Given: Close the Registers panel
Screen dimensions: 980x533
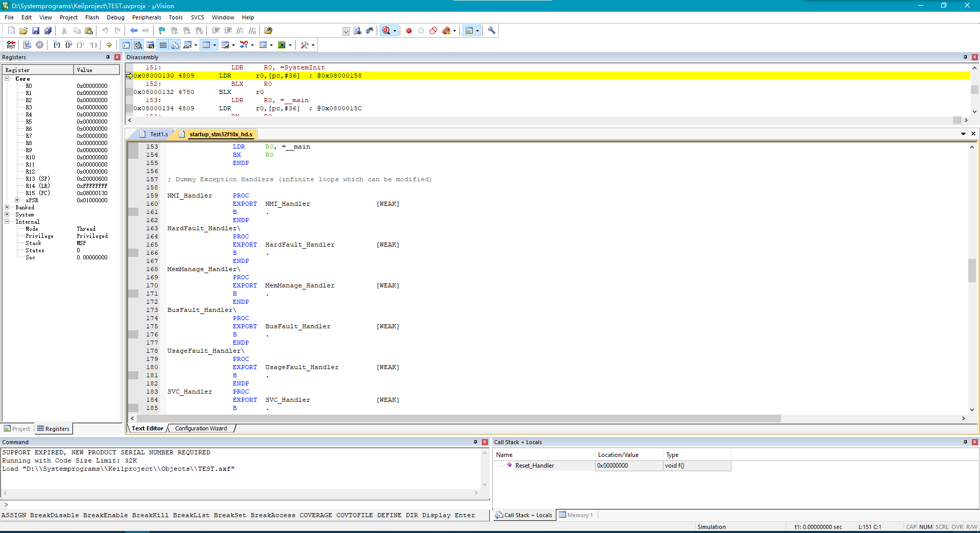Looking at the screenshot, I should pyautogui.click(x=117, y=57).
